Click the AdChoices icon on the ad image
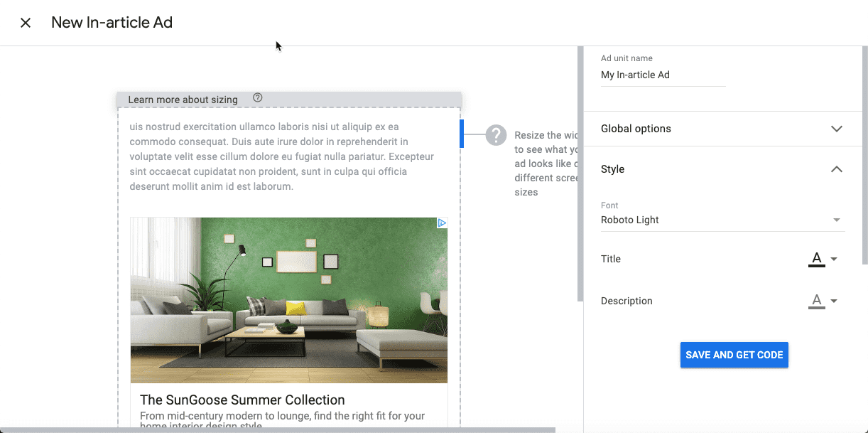 point(442,223)
